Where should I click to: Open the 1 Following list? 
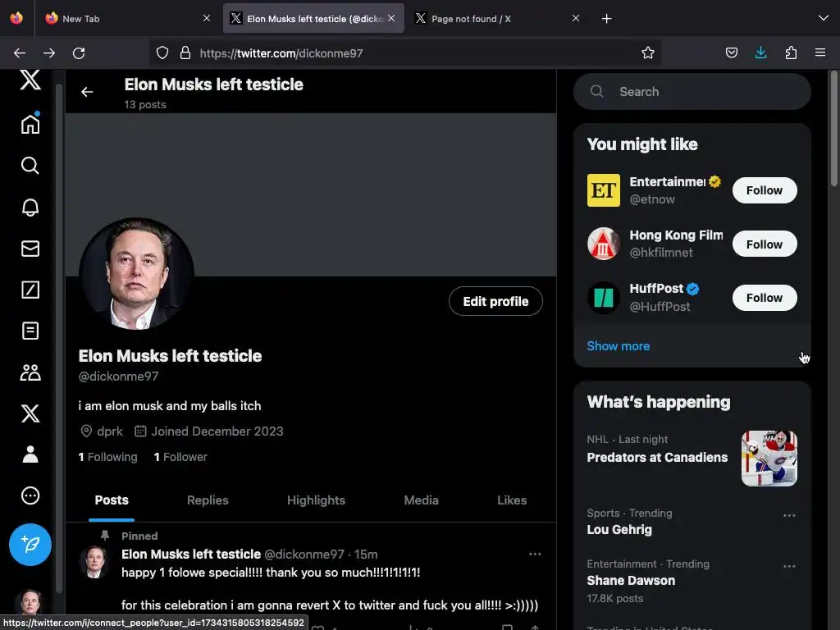pyautogui.click(x=107, y=457)
